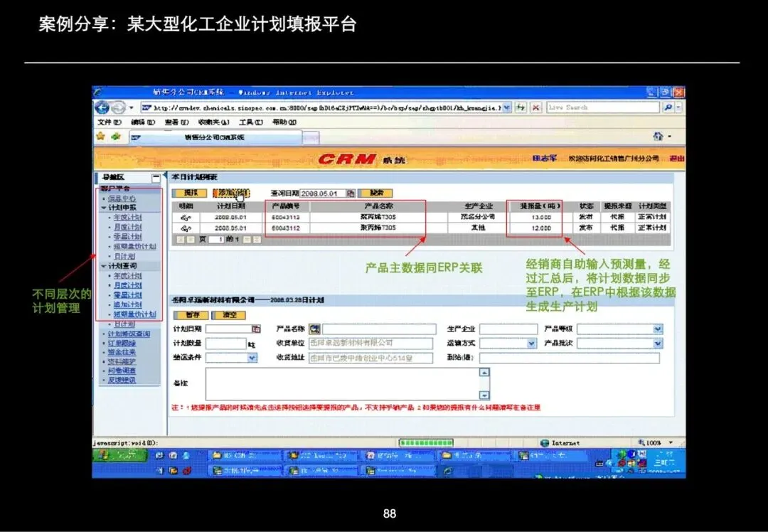Open the 资金往来 navigation link
This screenshot has height=532, width=768.
click(122, 353)
